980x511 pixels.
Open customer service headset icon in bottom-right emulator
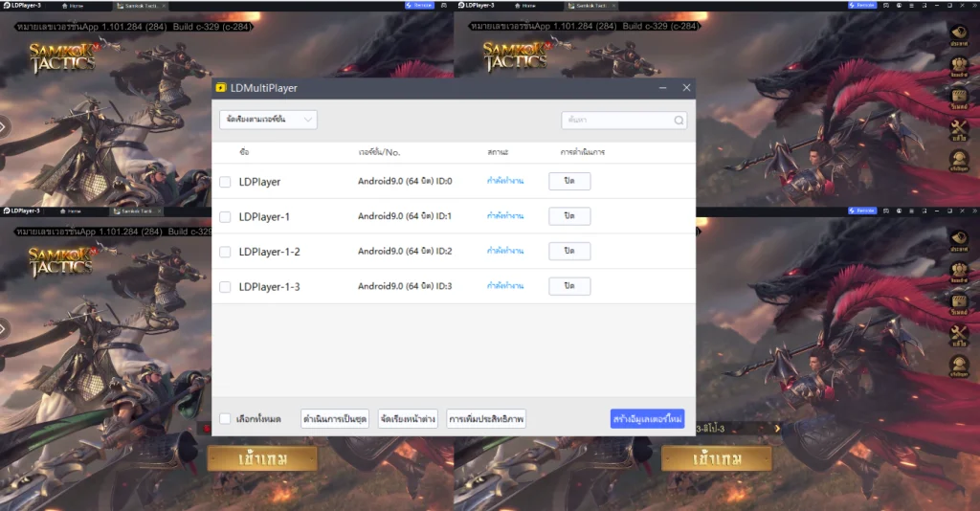tap(959, 365)
